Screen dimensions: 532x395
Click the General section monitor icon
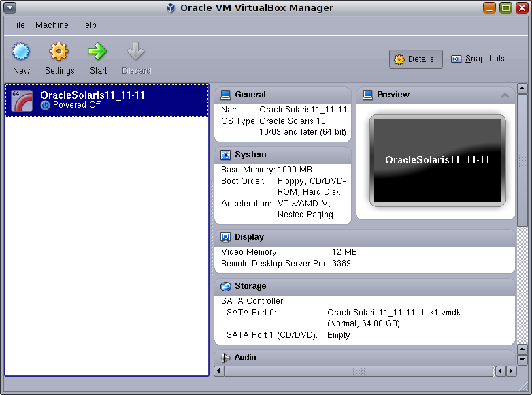225,95
